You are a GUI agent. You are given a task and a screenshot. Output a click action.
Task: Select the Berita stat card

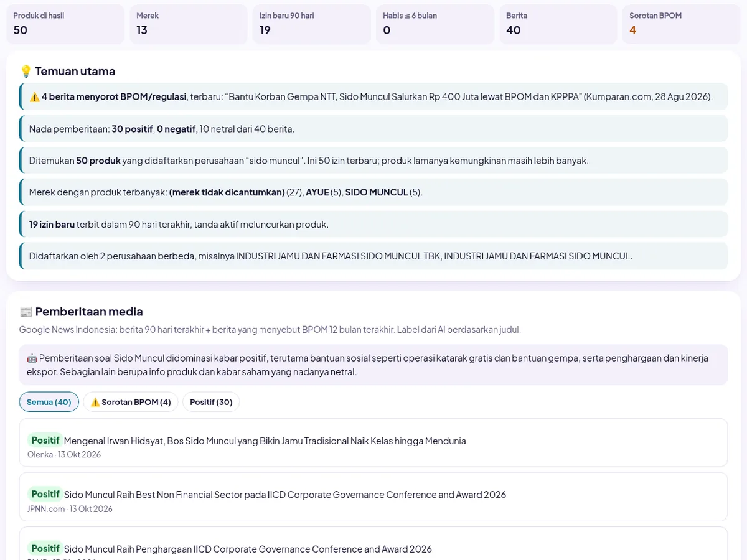(558, 24)
